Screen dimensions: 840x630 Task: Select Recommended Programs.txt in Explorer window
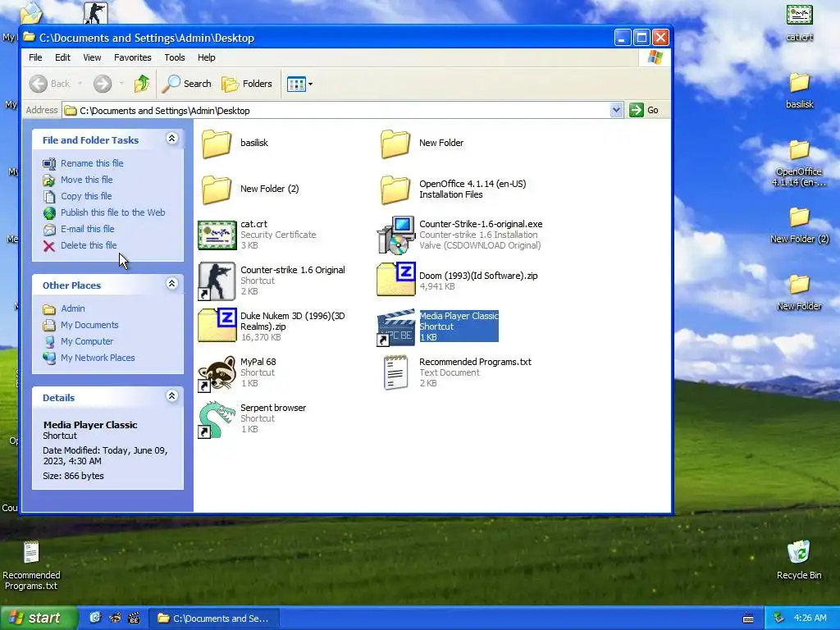[396, 372]
